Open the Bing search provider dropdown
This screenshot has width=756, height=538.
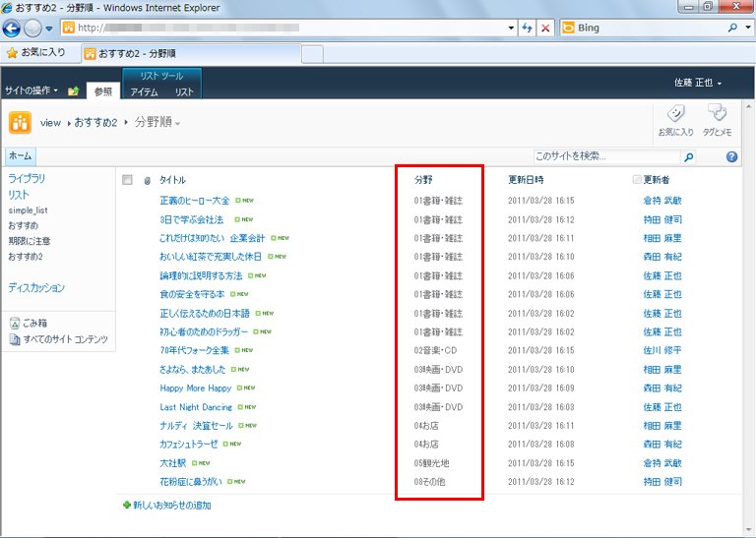[748, 28]
